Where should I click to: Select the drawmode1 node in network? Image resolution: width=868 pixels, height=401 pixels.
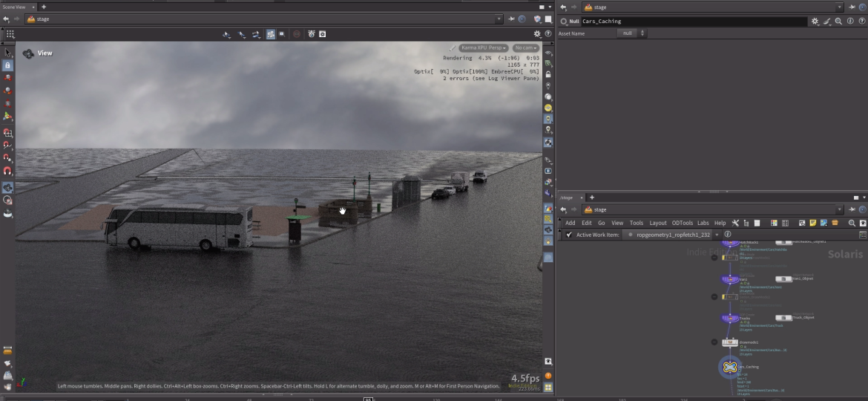coord(730,342)
